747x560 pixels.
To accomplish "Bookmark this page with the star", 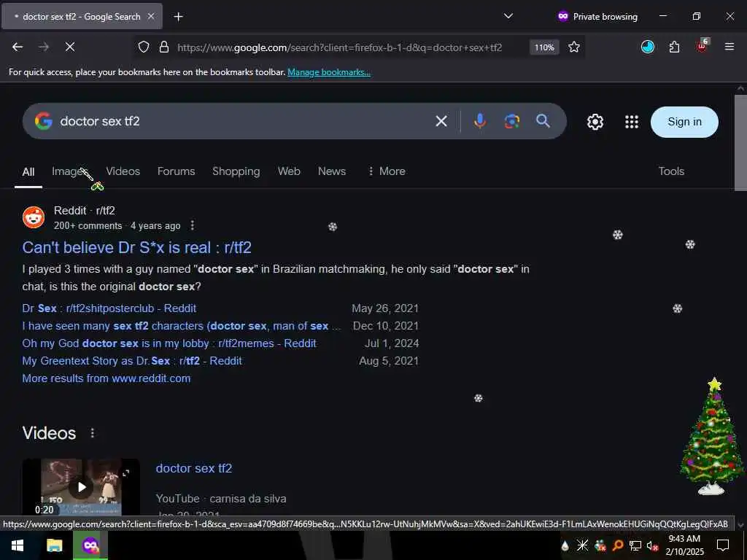I will point(574,47).
